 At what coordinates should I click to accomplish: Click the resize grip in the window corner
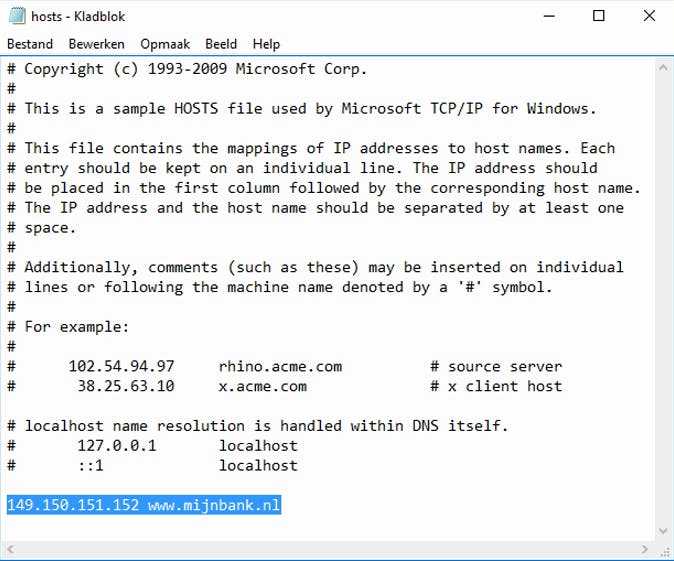(x=665, y=551)
